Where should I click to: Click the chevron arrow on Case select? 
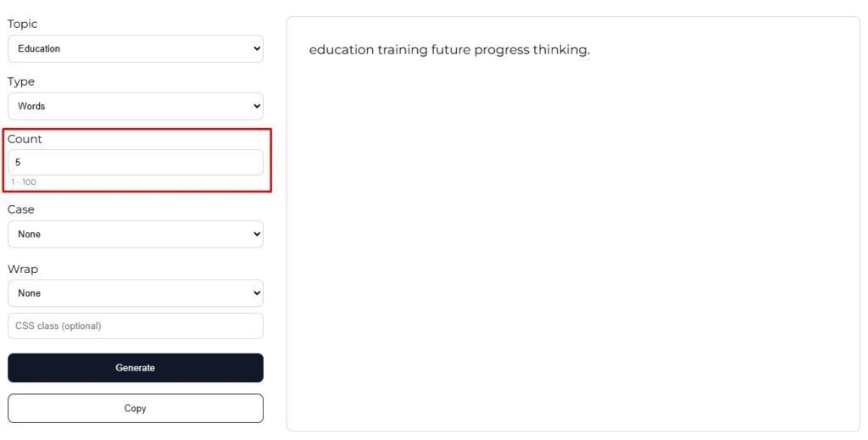point(257,235)
